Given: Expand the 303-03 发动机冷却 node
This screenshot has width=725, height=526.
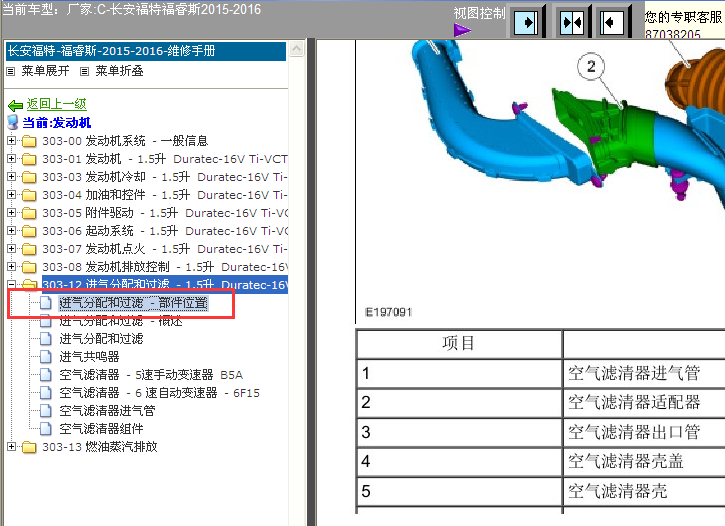Looking at the screenshot, I should pos(12,176).
